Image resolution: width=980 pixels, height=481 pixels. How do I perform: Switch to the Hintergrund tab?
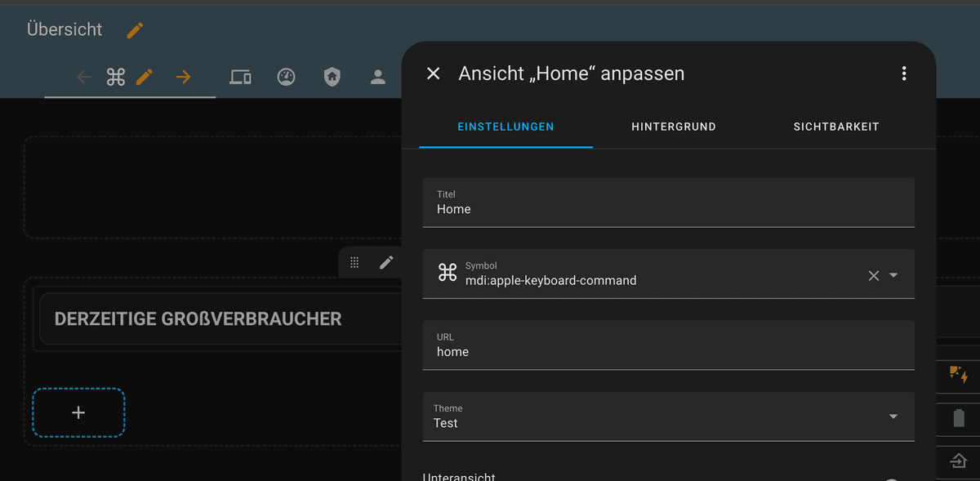click(x=673, y=127)
